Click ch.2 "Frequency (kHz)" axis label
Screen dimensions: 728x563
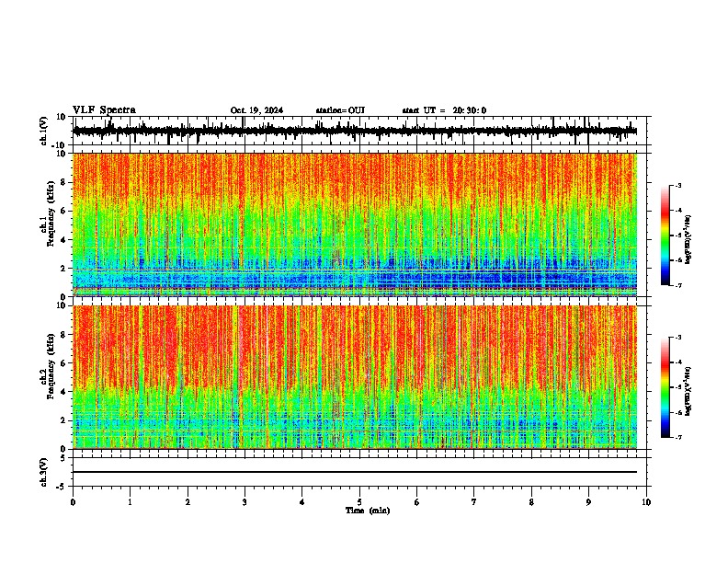[51, 366]
